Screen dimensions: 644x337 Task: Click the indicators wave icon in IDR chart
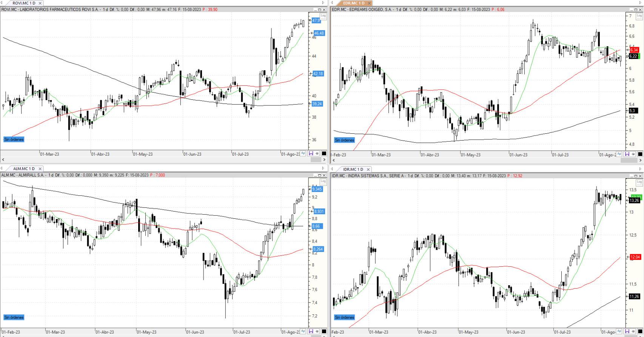pos(619,331)
